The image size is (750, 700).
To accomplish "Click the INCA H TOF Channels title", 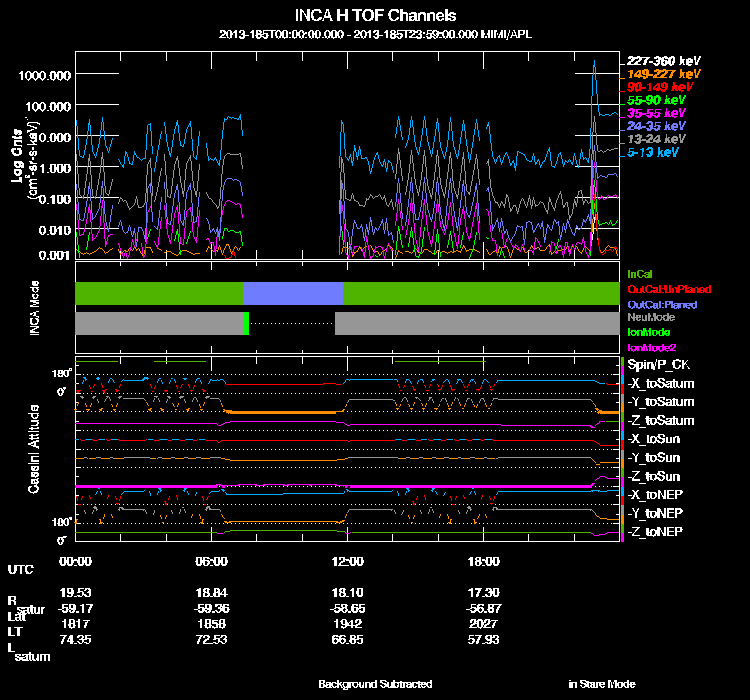I will tap(375, 16).
